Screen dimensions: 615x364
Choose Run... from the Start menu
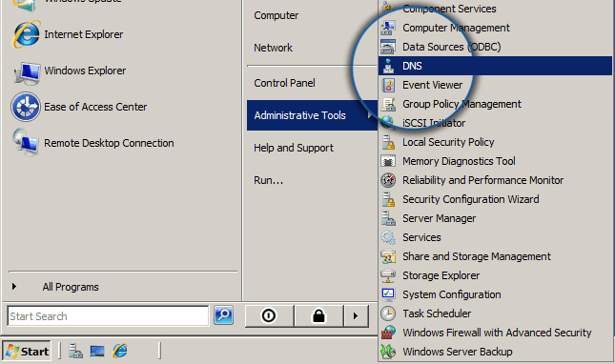pyautogui.click(x=268, y=180)
